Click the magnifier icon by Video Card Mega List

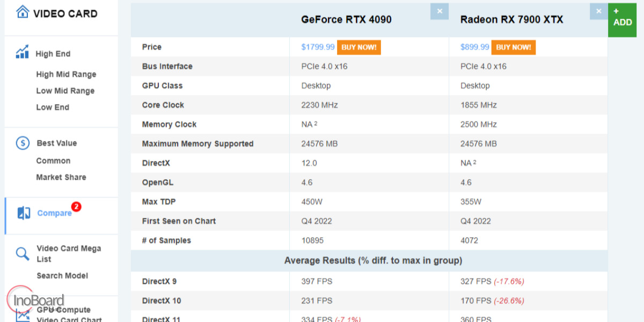pos(23,253)
